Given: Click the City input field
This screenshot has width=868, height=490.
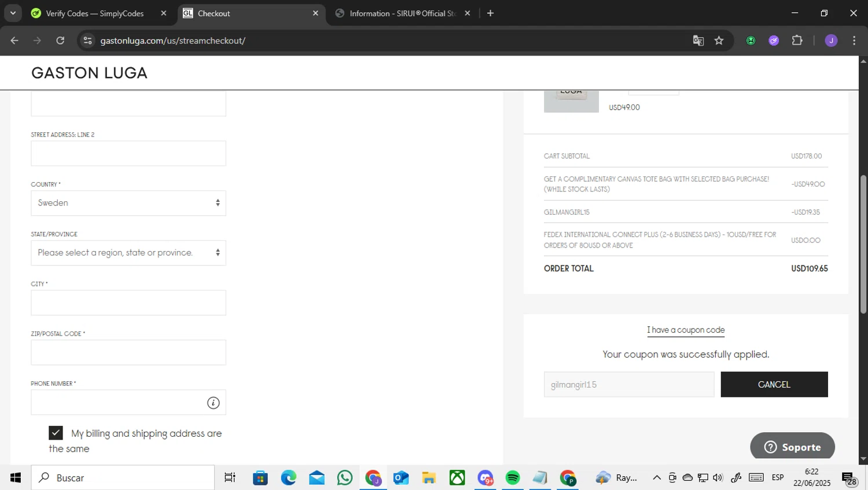Looking at the screenshot, I should (x=128, y=303).
